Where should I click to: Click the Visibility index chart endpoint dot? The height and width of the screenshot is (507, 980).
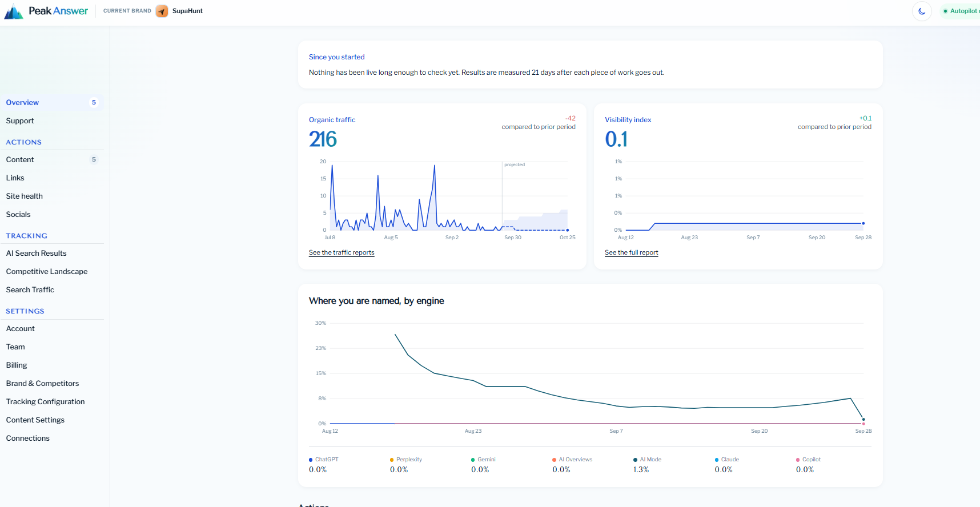tap(863, 223)
